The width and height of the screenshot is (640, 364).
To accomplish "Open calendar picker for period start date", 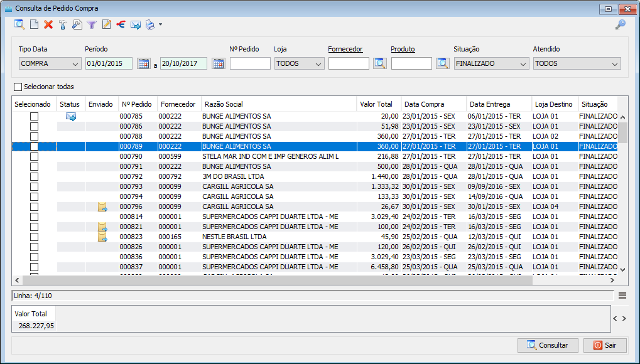I will [x=143, y=63].
